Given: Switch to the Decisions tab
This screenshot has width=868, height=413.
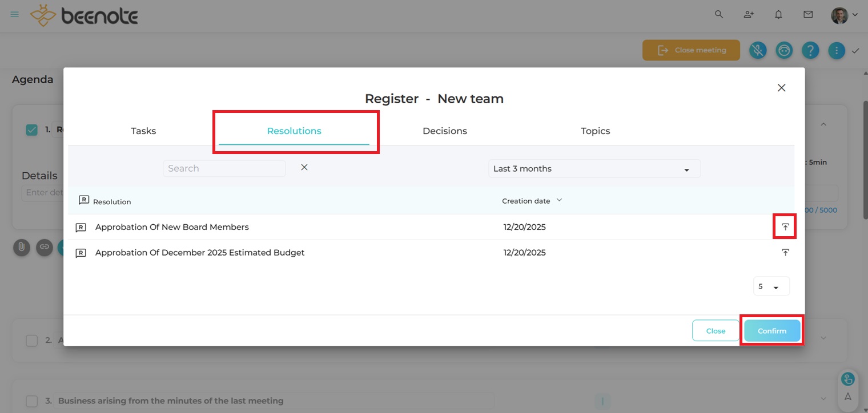Looking at the screenshot, I should point(444,131).
